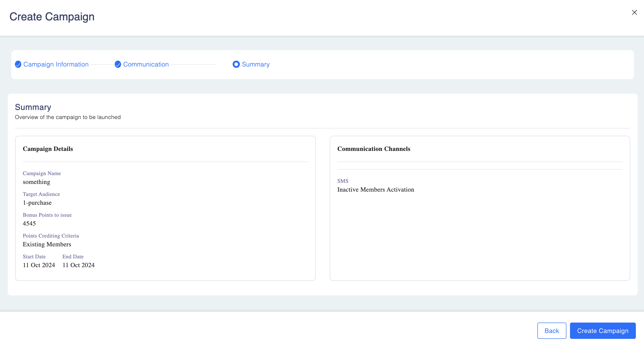Click Existing Members crediting criteria text
This screenshot has height=347, width=644.
pyautogui.click(x=47, y=244)
